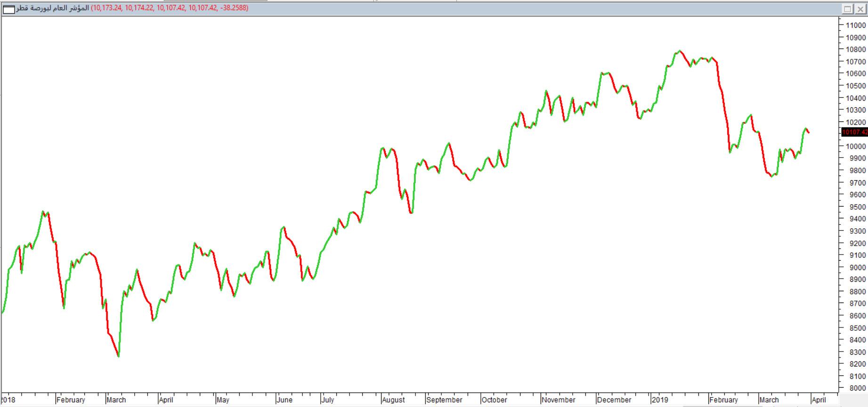Image resolution: width=868 pixels, height=407 pixels.
Task: Close the chart window
Action: tap(860, 9)
